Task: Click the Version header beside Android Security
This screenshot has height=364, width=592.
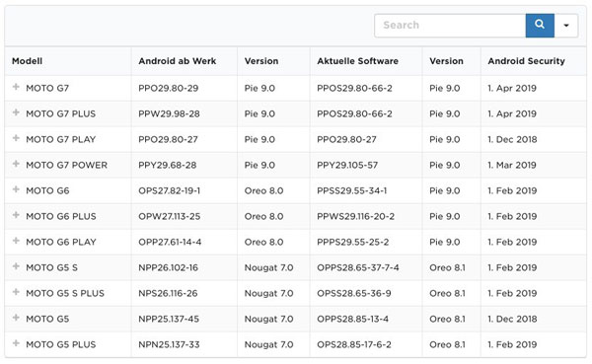Action: [446, 61]
